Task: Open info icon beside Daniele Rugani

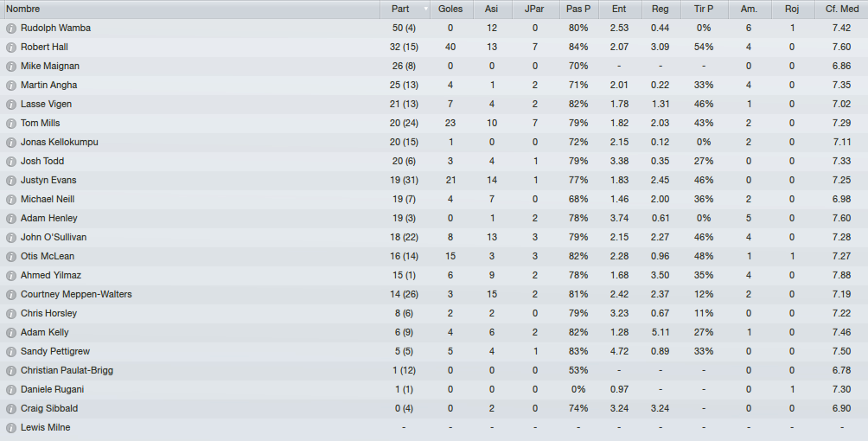Action: (10, 389)
